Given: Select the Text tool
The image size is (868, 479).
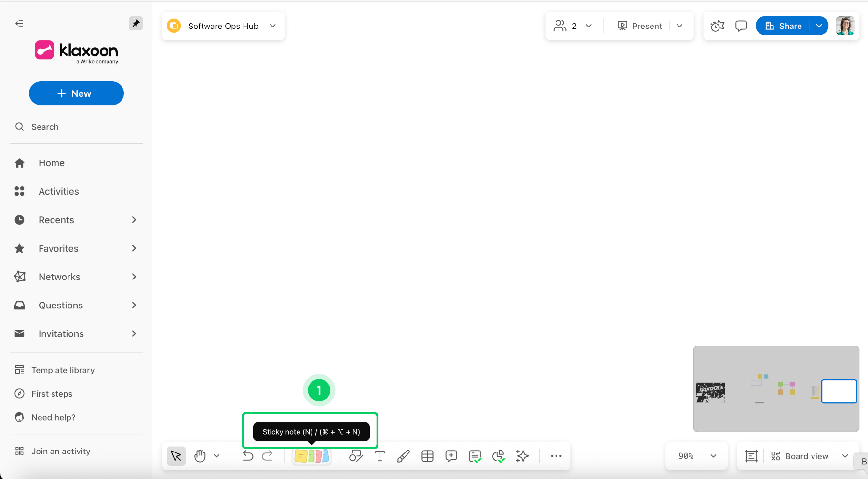Looking at the screenshot, I should coord(380,456).
